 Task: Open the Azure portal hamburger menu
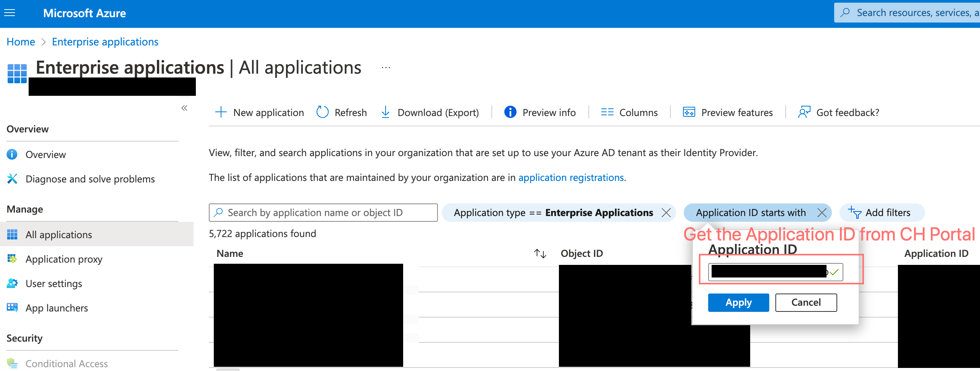point(10,13)
